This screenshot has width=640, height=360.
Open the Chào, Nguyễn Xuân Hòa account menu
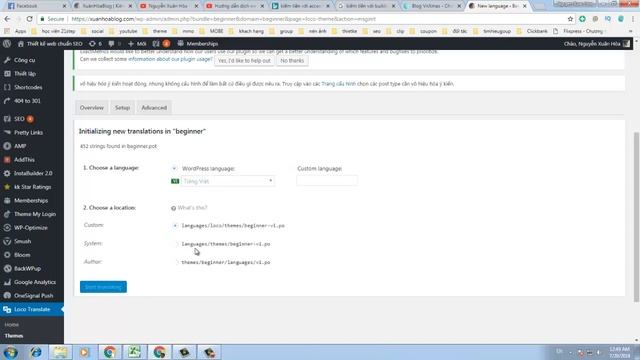pos(597,44)
